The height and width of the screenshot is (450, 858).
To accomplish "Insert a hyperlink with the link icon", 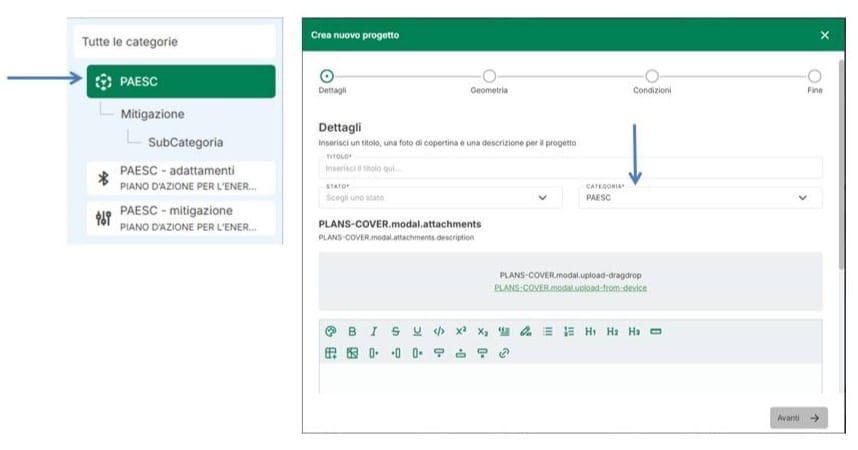I will pyautogui.click(x=504, y=353).
